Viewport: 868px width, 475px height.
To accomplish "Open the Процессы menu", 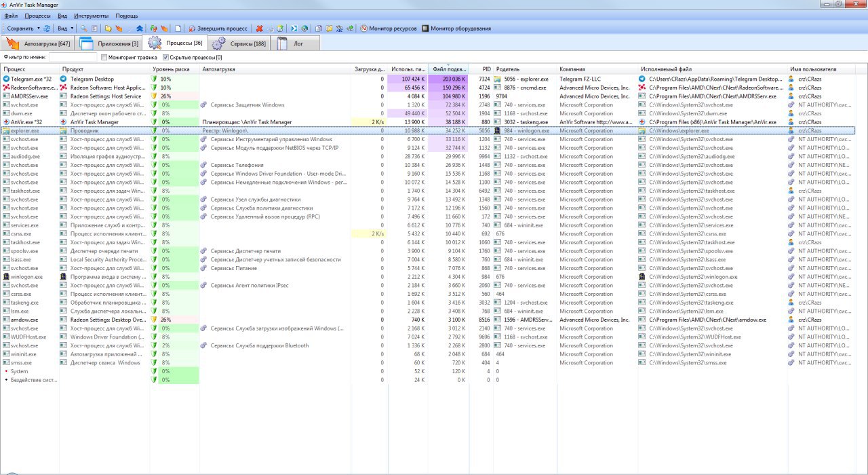I will click(37, 16).
